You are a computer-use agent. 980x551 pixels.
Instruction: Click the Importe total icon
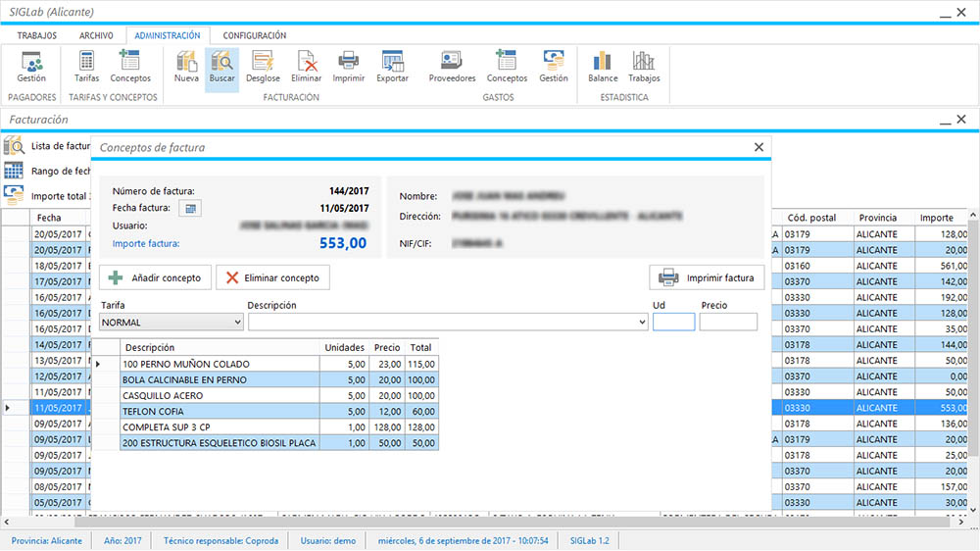click(14, 195)
